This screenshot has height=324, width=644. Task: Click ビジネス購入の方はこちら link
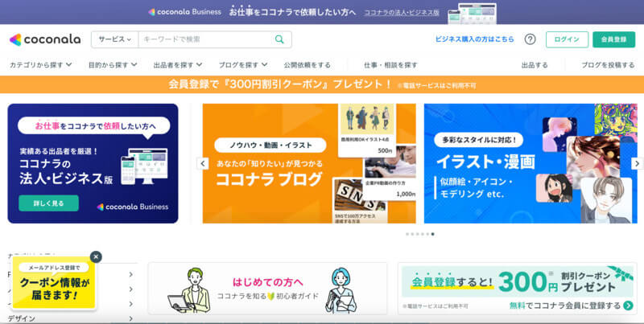click(x=474, y=39)
